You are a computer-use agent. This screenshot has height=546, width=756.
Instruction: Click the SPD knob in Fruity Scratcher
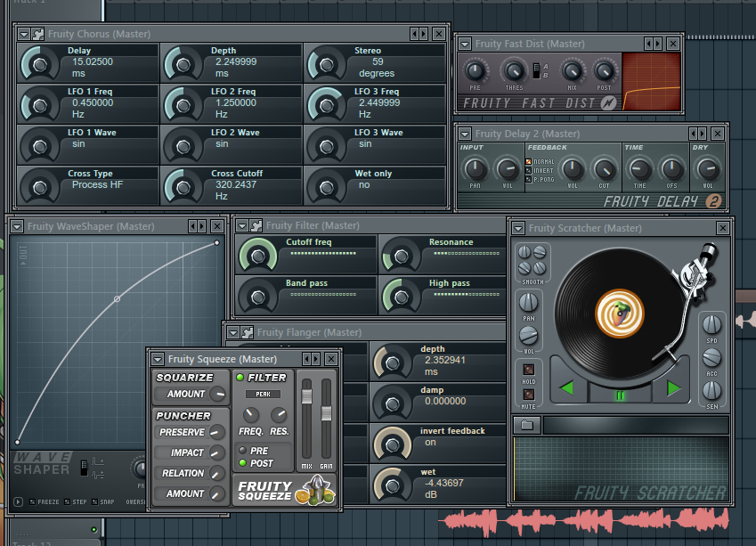point(711,325)
